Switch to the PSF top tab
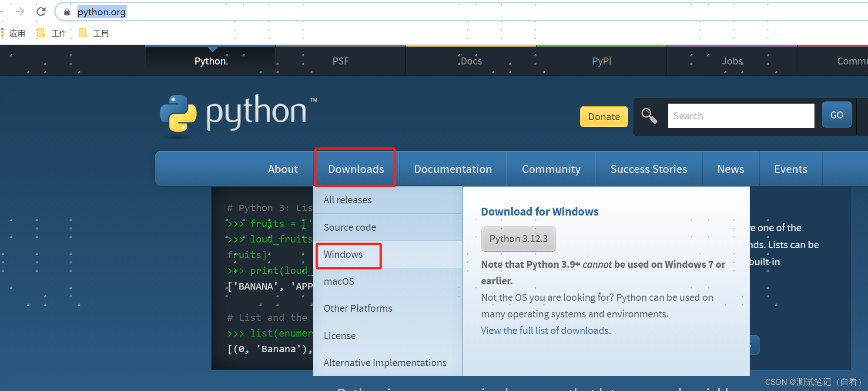The image size is (868, 391). [x=341, y=61]
